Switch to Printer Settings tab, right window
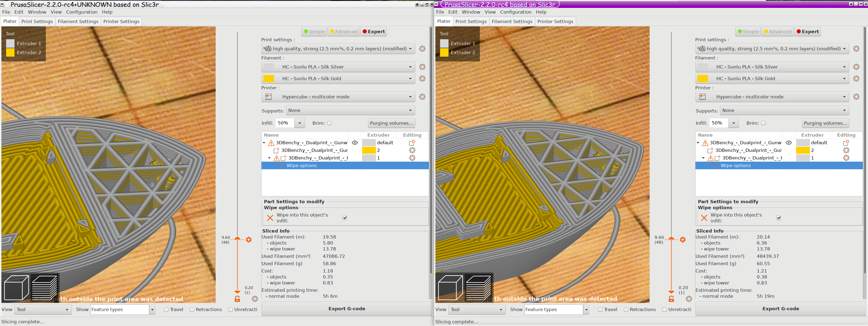The width and height of the screenshot is (868, 326). pos(555,21)
